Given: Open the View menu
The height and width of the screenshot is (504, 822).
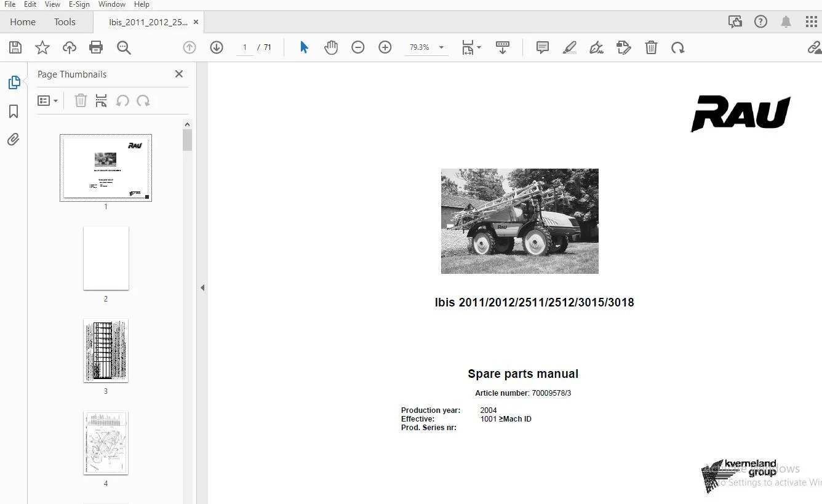Looking at the screenshot, I should point(52,4).
